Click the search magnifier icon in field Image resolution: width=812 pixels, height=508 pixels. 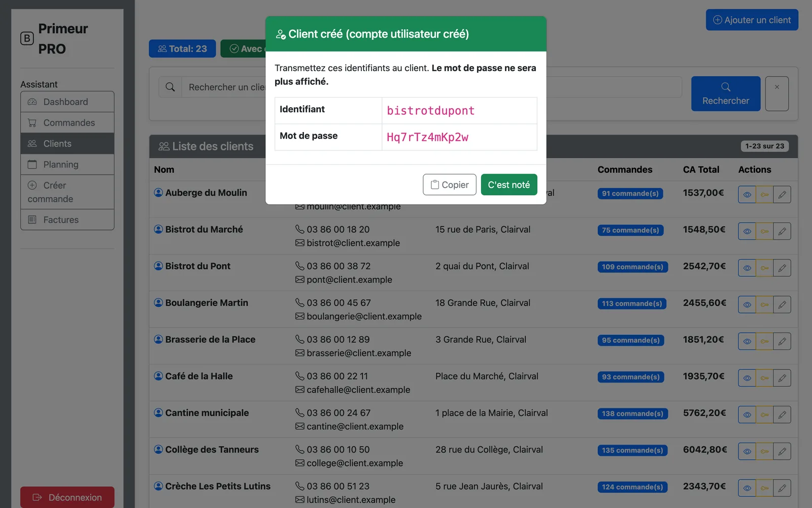click(170, 87)
